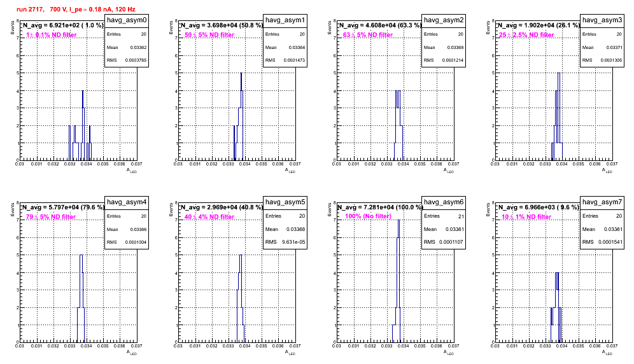Click RMS value 0.0001214 in havg_asym2
The width and height of the screenshot is (634, 364).
point(454,60)
